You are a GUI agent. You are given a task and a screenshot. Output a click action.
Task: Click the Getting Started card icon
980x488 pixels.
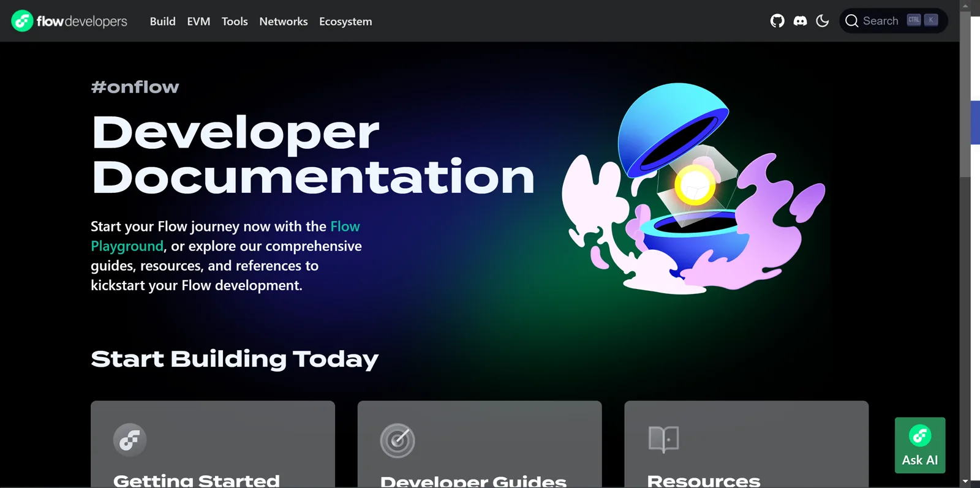(x=130, y=440)
